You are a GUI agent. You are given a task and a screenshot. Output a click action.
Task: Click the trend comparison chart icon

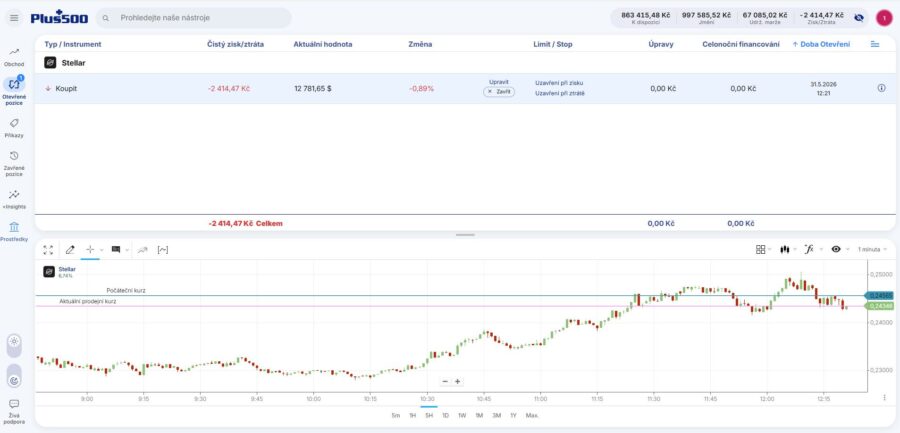pos(142,250)
